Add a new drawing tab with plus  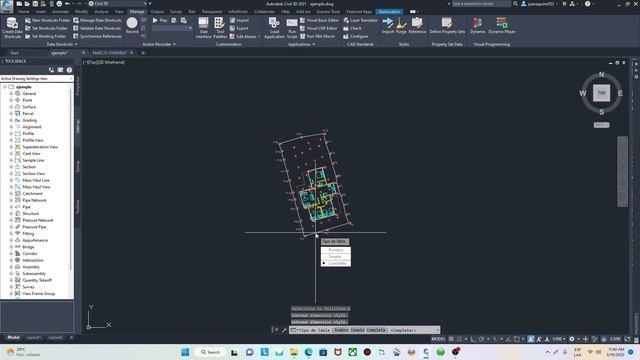click(143, 53)
